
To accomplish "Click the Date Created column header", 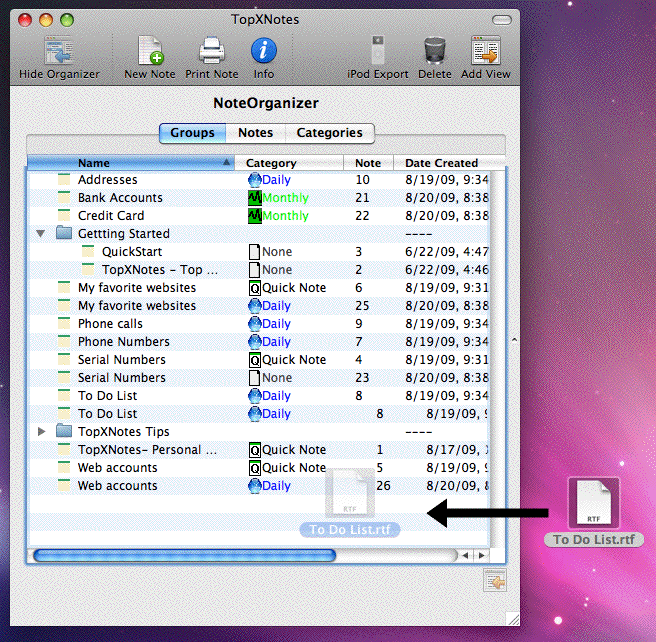I will pyautogui.click(x=449, y=163).
